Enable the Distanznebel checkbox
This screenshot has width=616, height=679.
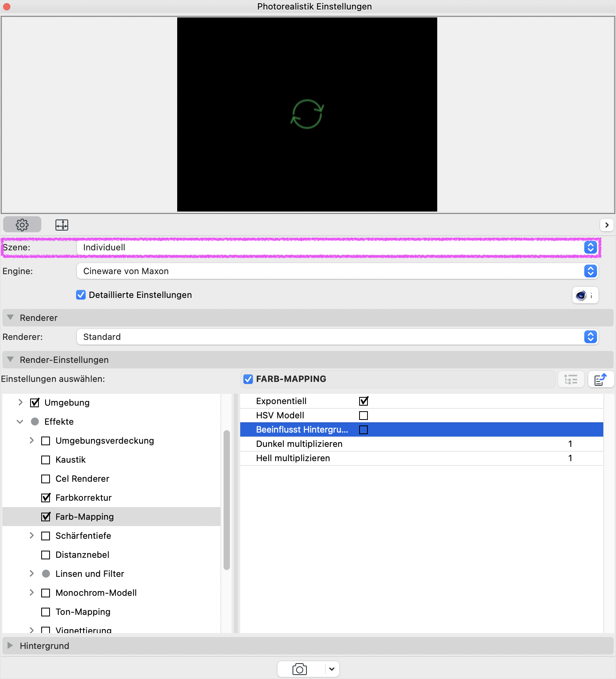point(46,555)
